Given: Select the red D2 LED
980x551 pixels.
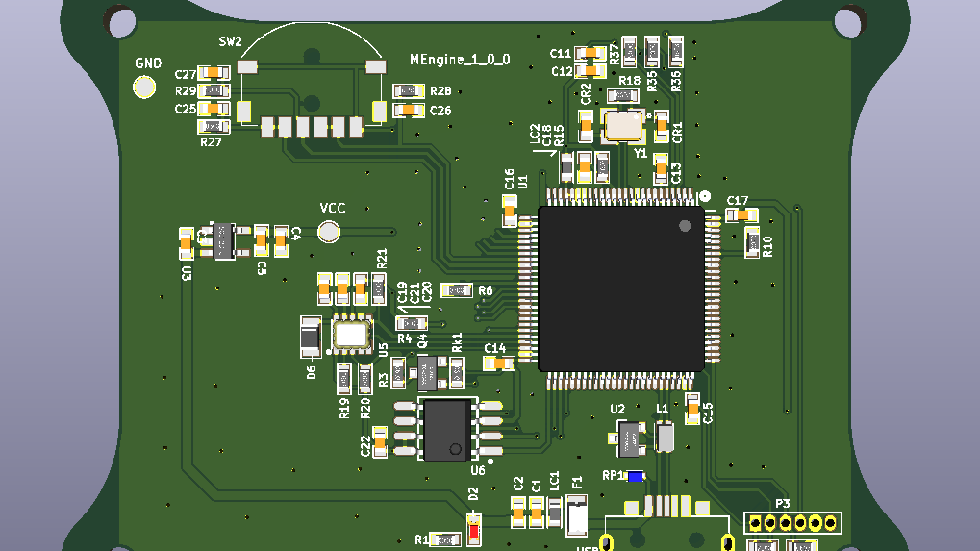Looking at the screenshot, I should 473,529.
